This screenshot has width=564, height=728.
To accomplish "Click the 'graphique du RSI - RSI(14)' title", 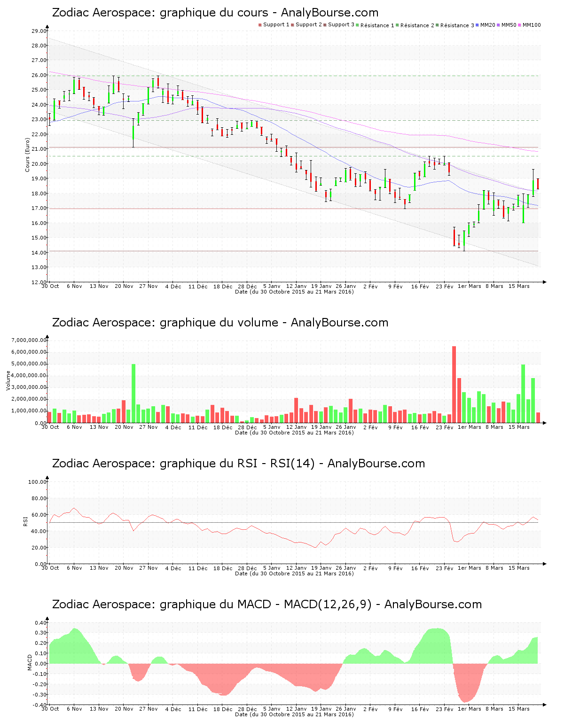I will [238, 464].
